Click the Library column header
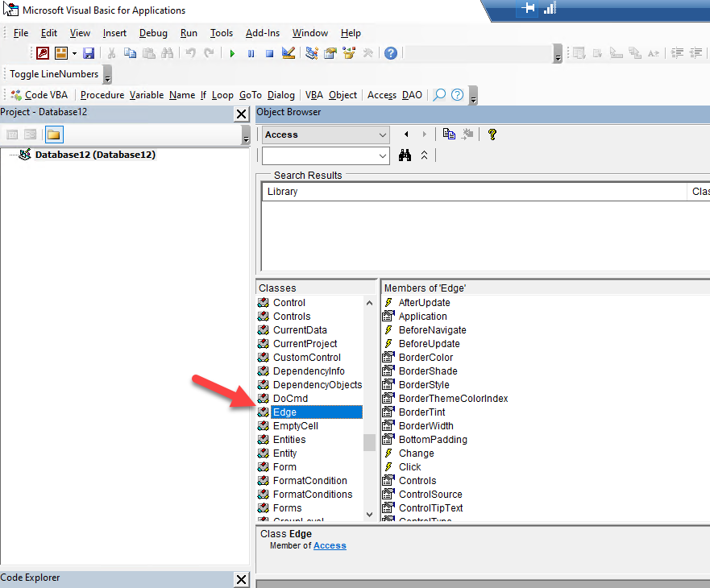Viewport: 710px width, 588px height. pyautogui.click(x=474, y=192)
